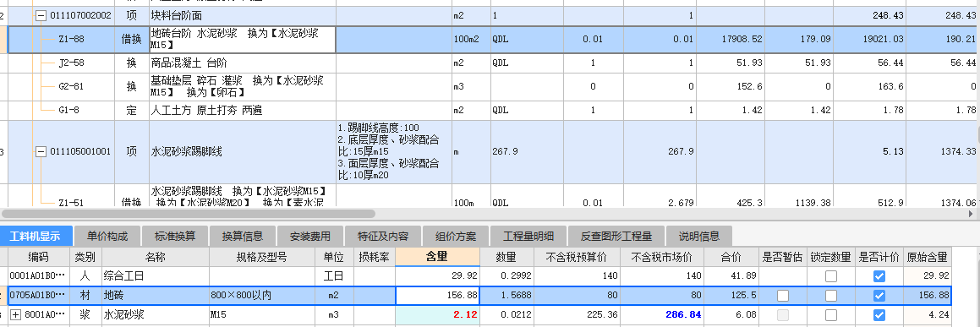The height and width of the screenshot is (327, 980).
Task: Open the 单价构成 tab
Action: (x=107, y=237)
